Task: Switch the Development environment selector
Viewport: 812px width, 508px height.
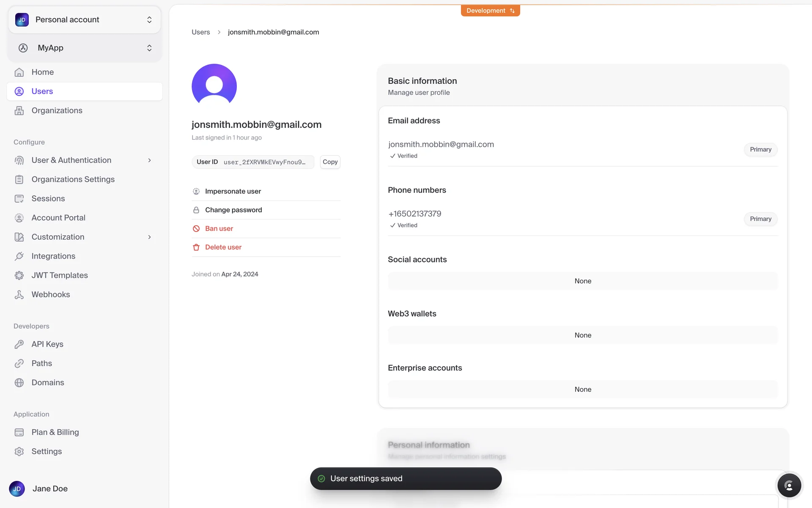Action: click(490, 11)
